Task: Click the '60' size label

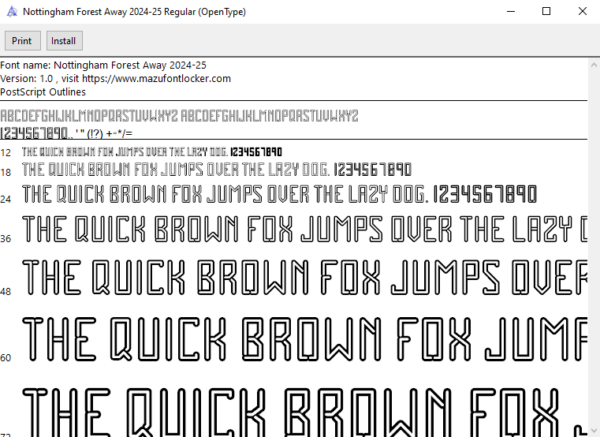Action: (5, 358)
